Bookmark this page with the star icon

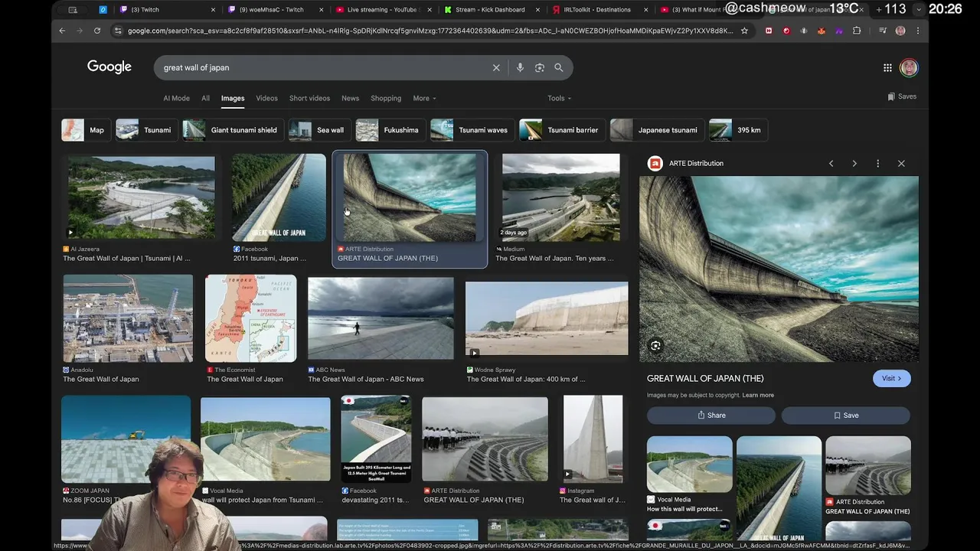pyautogui.click(x=744, y=31)
